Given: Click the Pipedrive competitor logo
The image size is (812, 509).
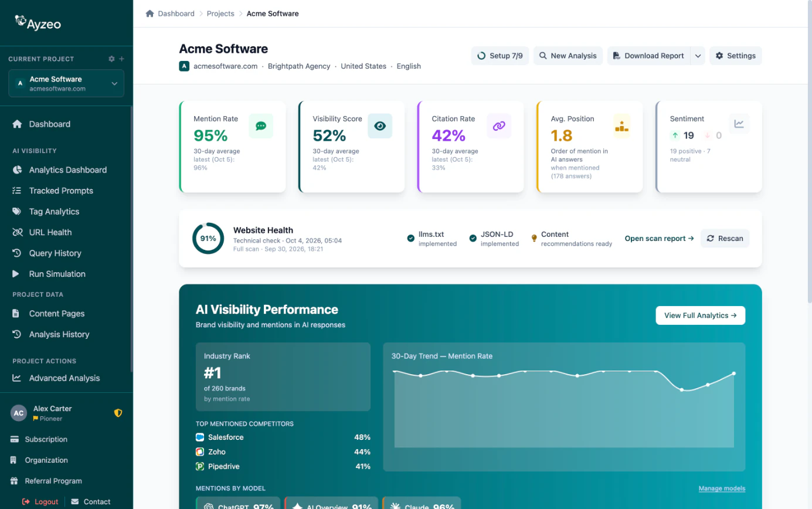Looking at the screenshot, I should [x=200, y=467].
